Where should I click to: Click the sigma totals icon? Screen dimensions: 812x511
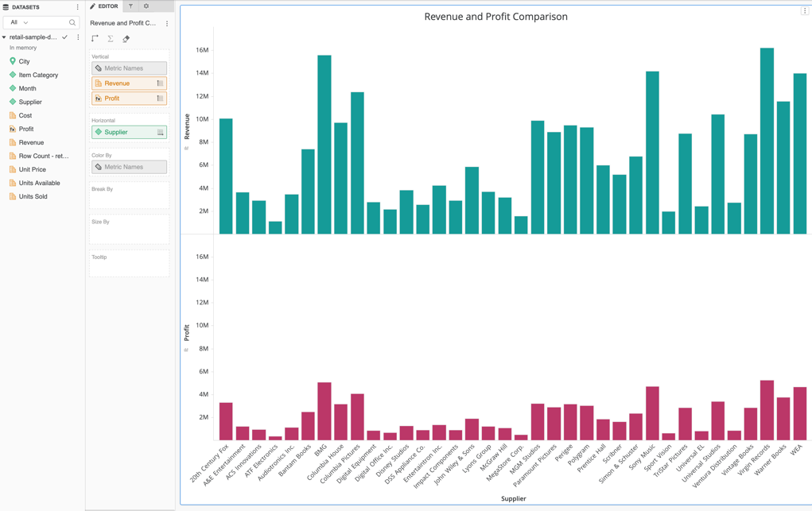111,39
